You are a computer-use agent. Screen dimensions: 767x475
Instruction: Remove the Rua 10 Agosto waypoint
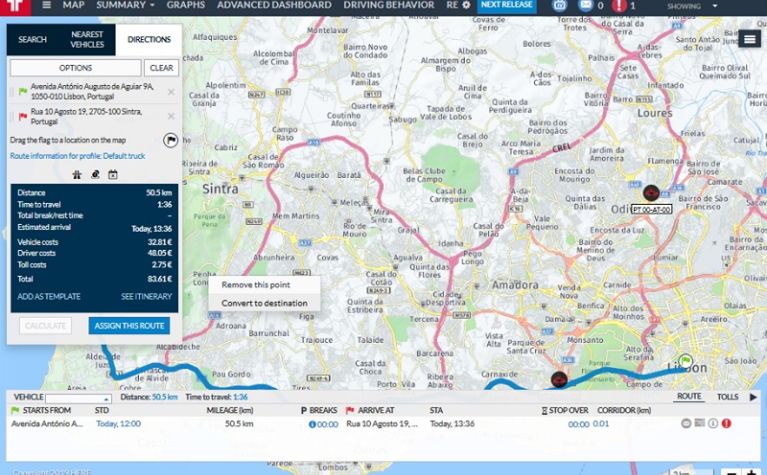coord(171,116)
